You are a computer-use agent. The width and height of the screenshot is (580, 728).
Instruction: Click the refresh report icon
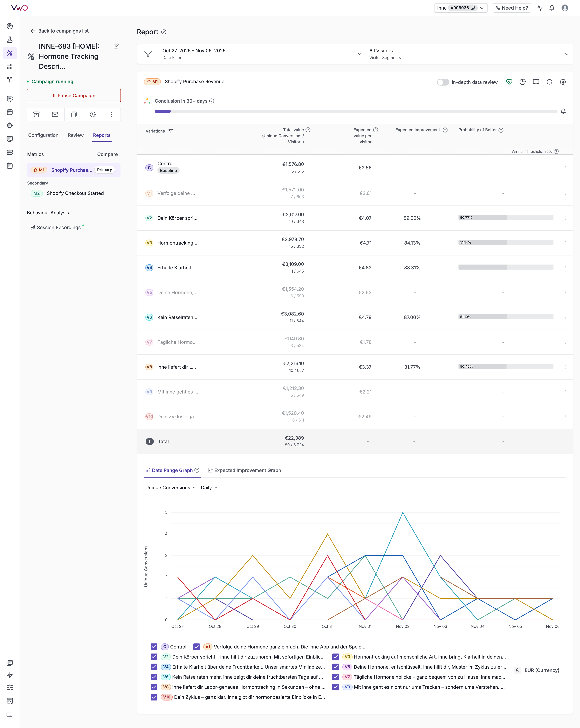[549, 82]
